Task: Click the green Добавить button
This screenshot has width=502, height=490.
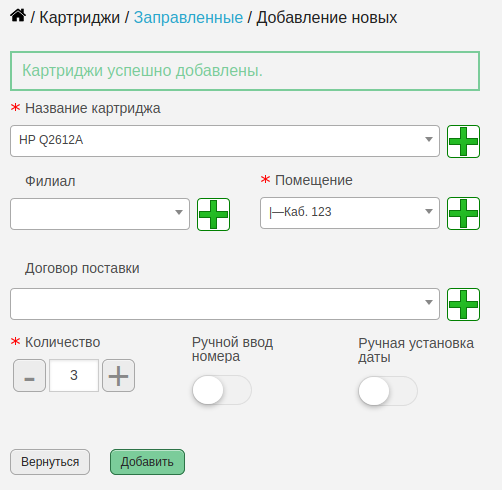Action: [x=147, y=462]
